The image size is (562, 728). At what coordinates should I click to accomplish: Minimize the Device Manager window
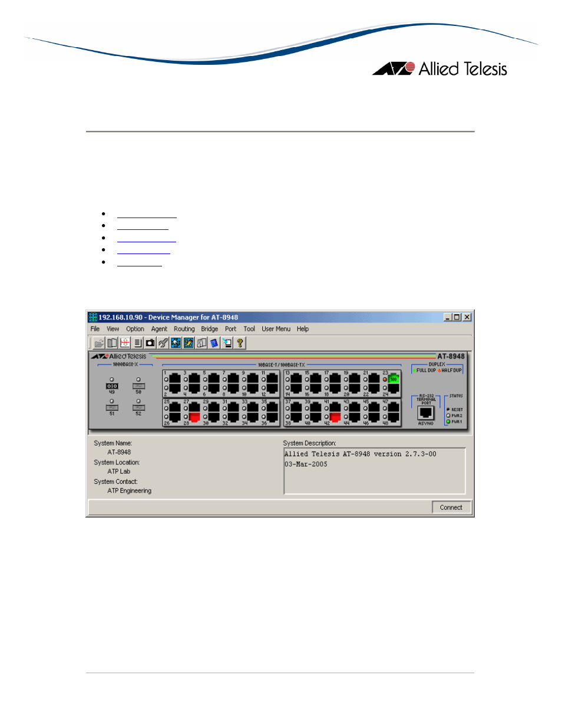click(x=448, y=317)
